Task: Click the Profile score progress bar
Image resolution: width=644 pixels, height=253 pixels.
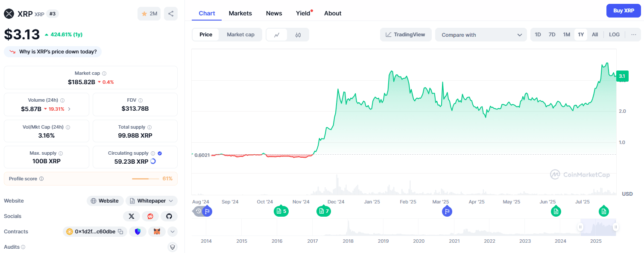Action: 146,179
